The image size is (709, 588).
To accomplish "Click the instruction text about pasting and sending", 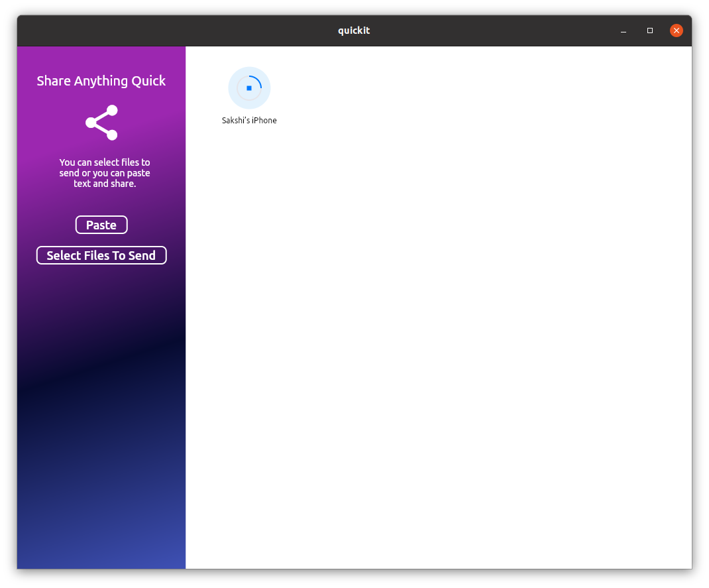I will click(104, 173).
